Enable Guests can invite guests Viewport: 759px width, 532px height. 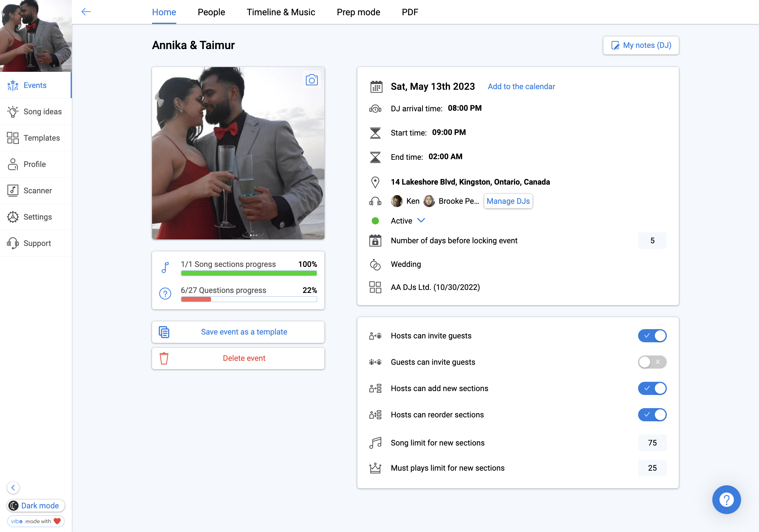[652, 362]
